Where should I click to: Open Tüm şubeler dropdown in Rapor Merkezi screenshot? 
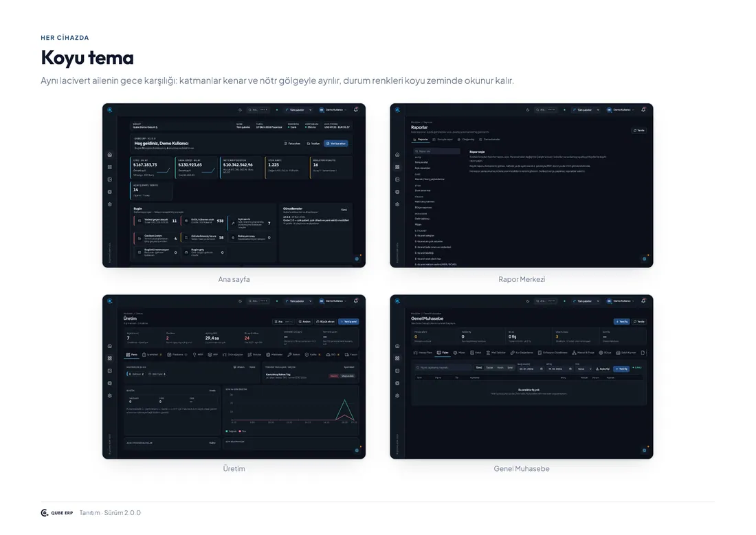click(x=586, y=110)
